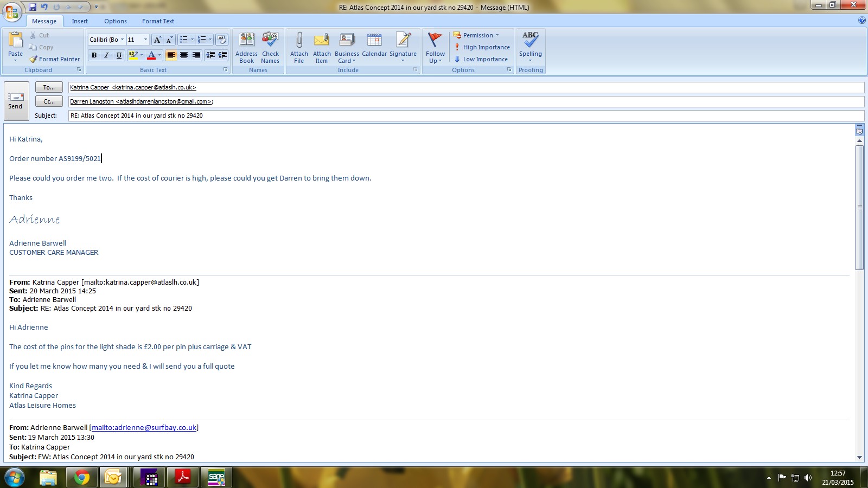Open the Office button menu
Screen dimensions: 868x488
point(12,11)
